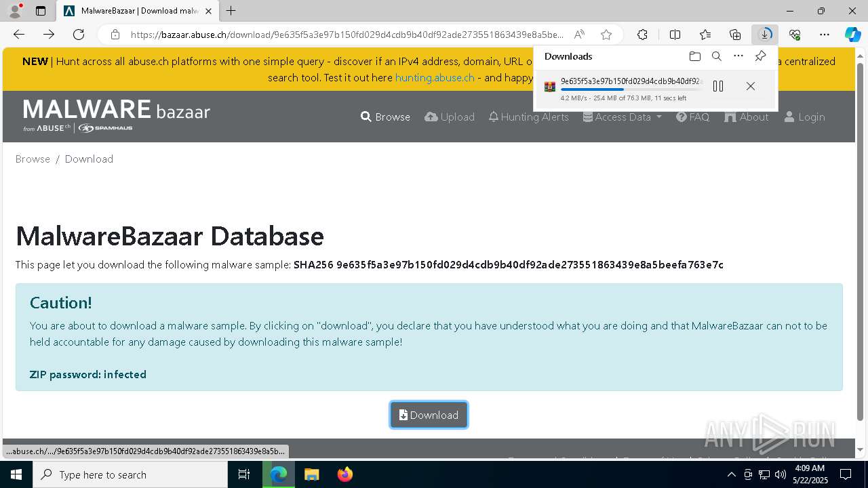Open Browser essentials heart icon

coord(795,35)
